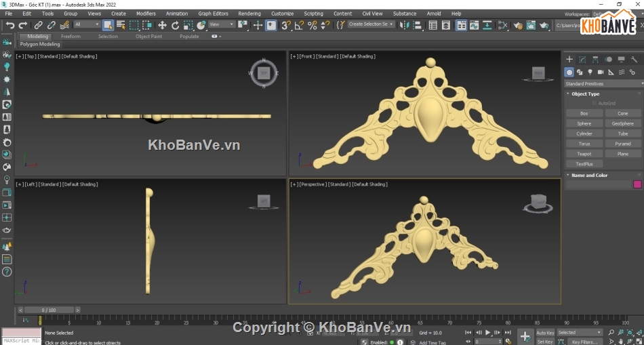The height and width of the screenshot is (345, 644).
Task: Open the selection filter All dropdown
Action: [87, 24]
